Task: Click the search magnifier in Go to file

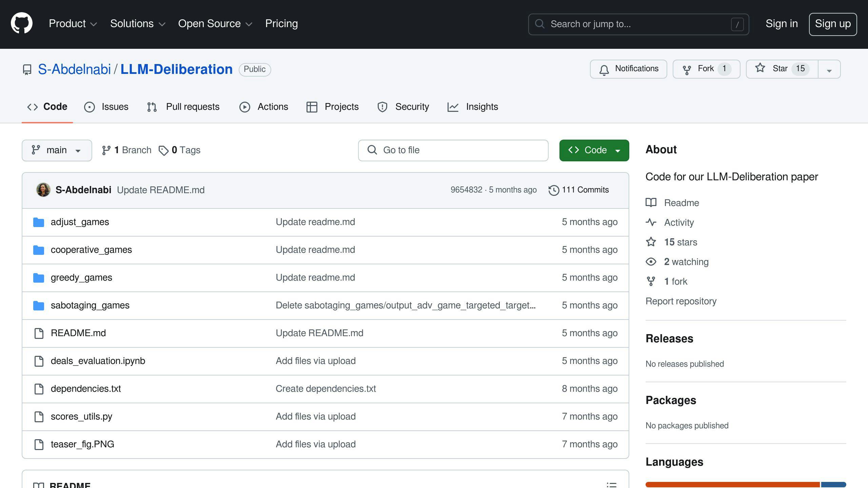Action: [372, 150]
